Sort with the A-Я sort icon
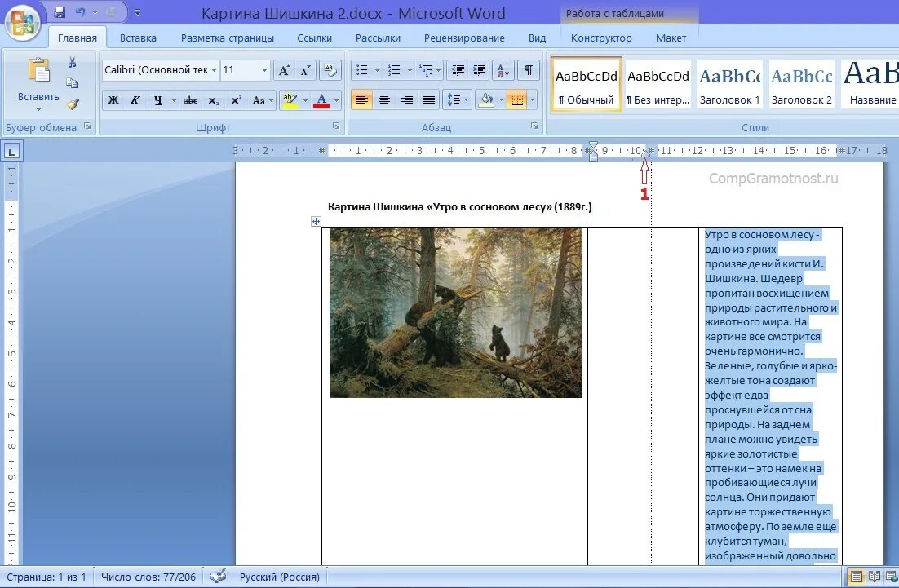This screenshot has width=899, height=588. coord(503,70)
